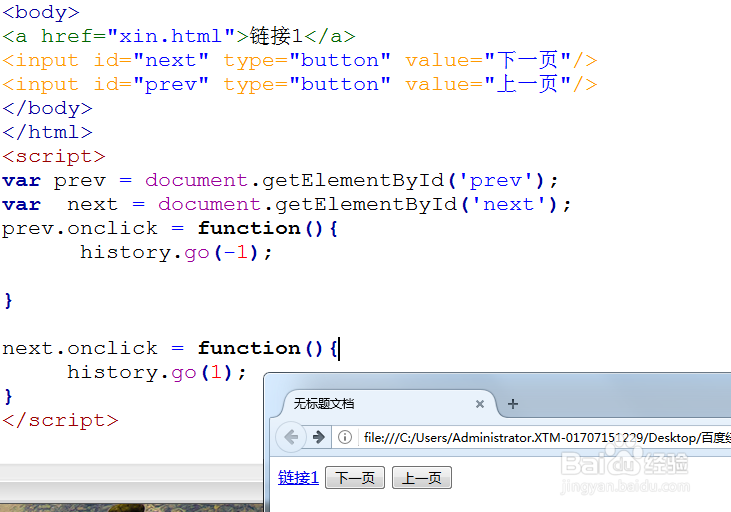Open a new tab with plus button
Screen dimensions: 731x512
click(x=513, y=404)
